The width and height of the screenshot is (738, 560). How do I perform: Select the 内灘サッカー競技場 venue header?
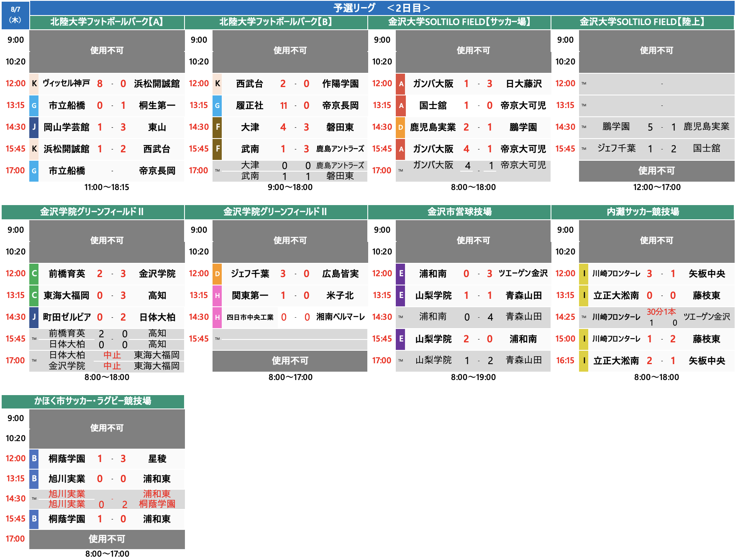point(643,212)
